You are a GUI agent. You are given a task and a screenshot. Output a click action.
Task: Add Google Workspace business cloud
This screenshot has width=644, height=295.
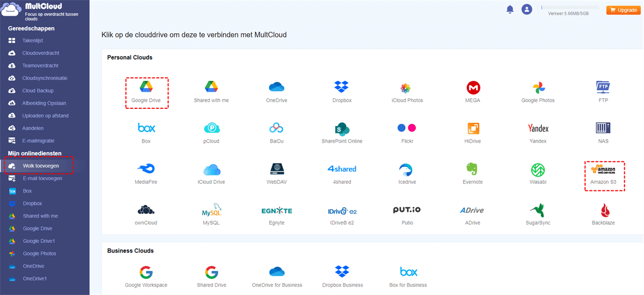pyautogui.click(x=146, y=277)
